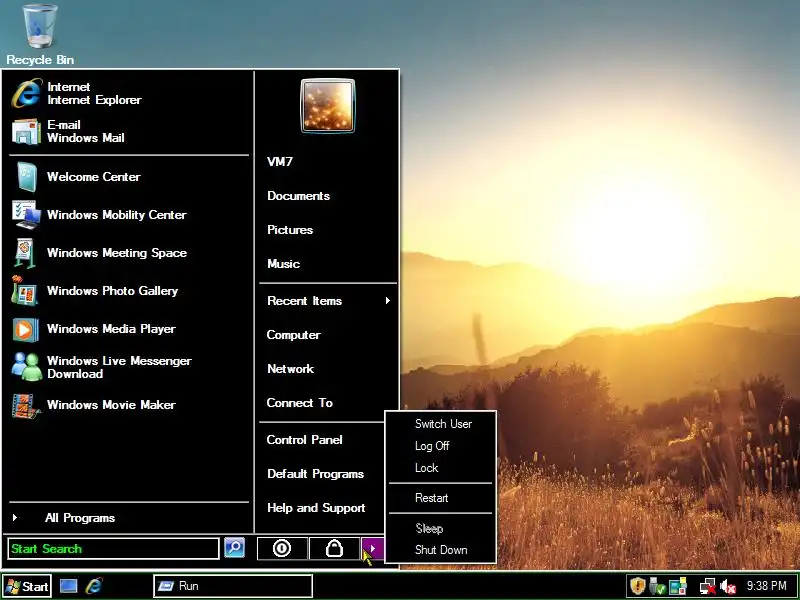Open Network from the Start menu
The height and width of the screenshot is (600, 800).
(290, 369)
